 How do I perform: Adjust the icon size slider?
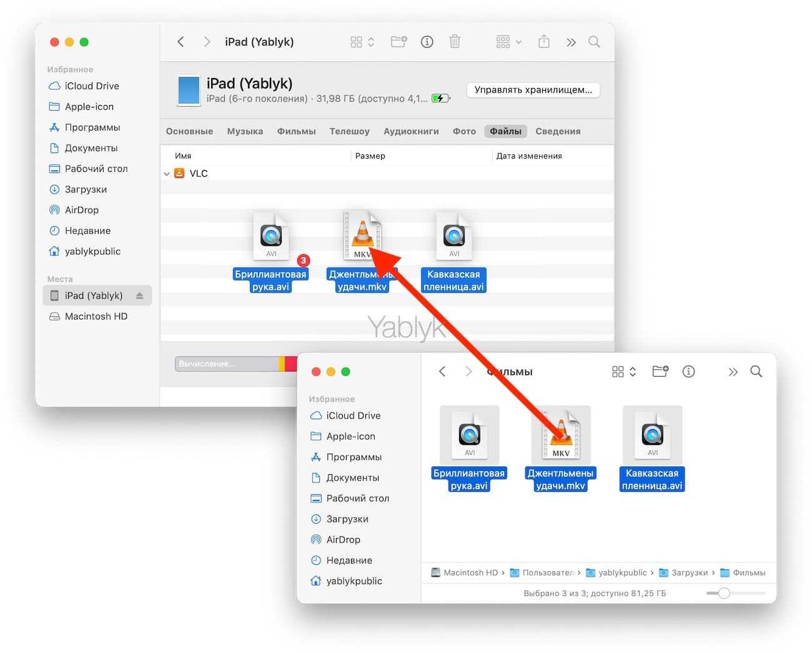point(723,593)
